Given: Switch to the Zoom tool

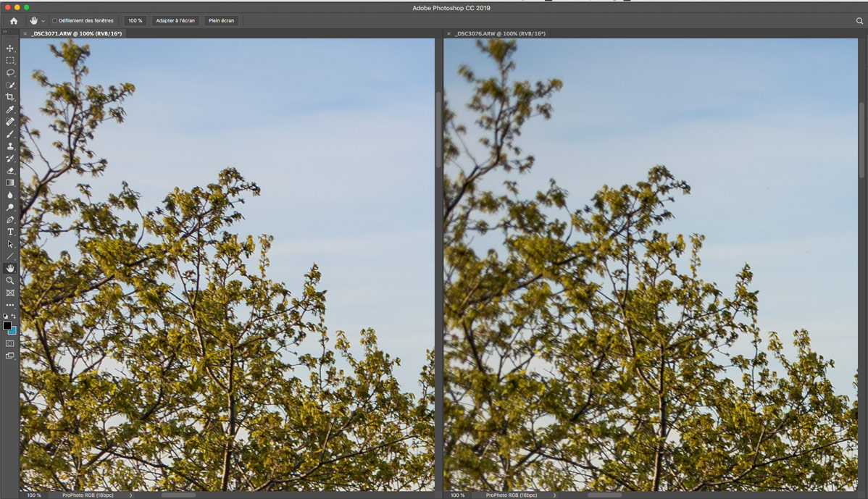Looking at the screenshot, I should pos(10,280).
